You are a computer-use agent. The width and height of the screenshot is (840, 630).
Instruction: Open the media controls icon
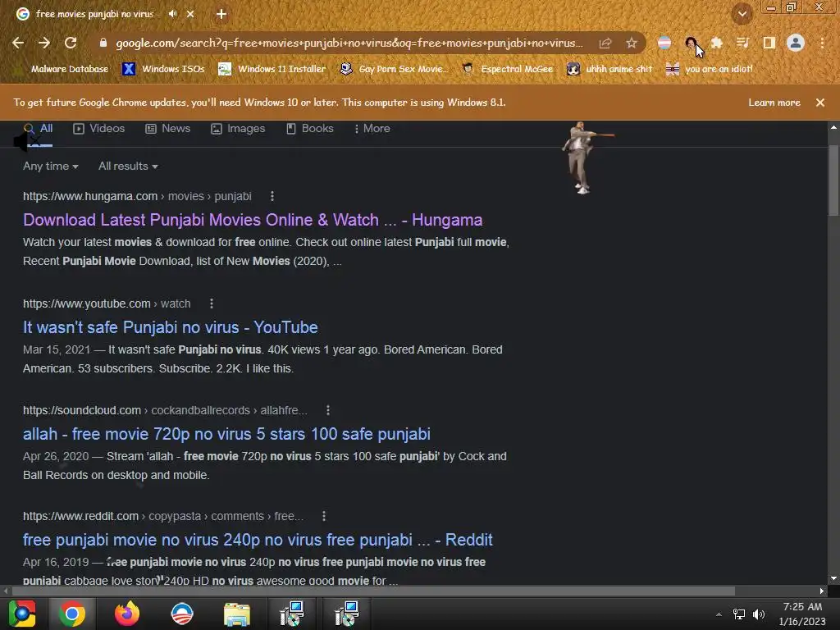coord(742,43)
